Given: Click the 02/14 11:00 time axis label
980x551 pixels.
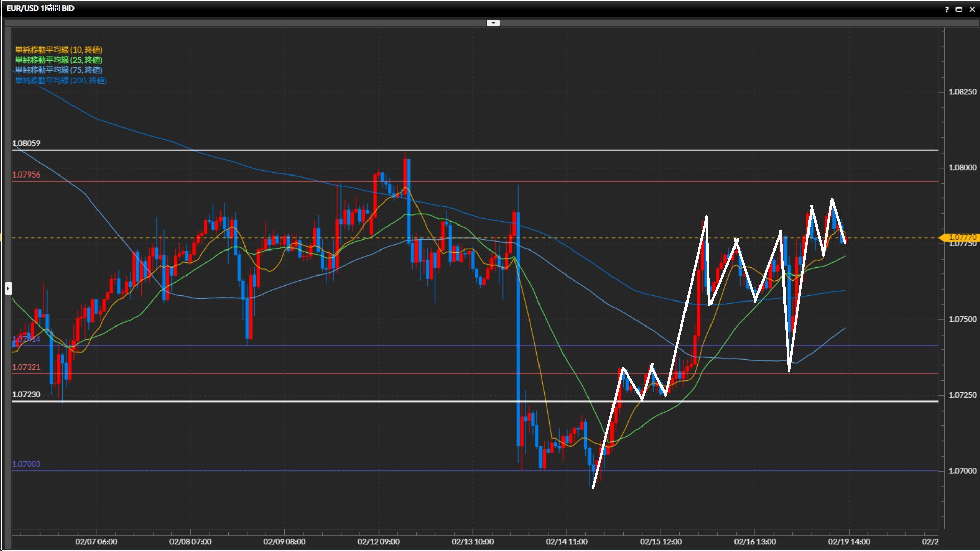Looking at the screenshot, I should (567, 541).
